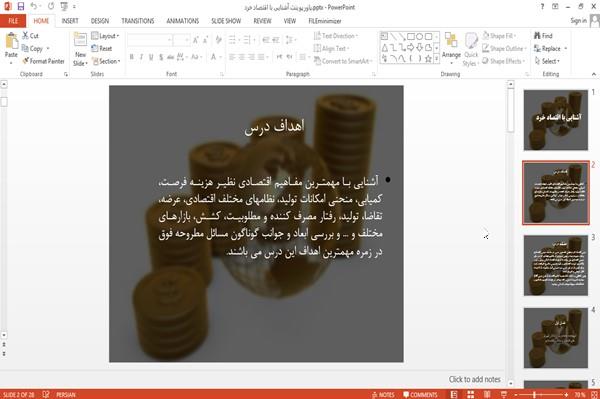The width and height of the screenshot is (600, 399).
Task: Click Clear All Formatting icon
Action: (x=218, y=40)
